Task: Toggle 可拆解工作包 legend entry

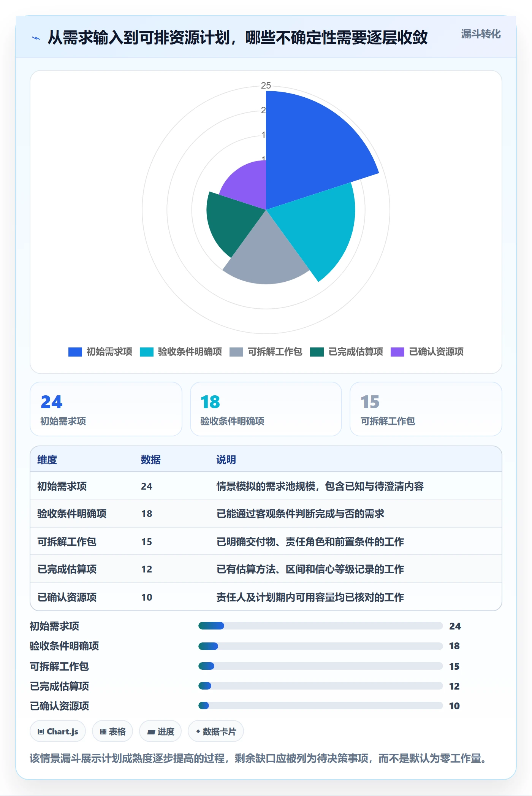Action: pyautogui.click(x=266, y=352)
